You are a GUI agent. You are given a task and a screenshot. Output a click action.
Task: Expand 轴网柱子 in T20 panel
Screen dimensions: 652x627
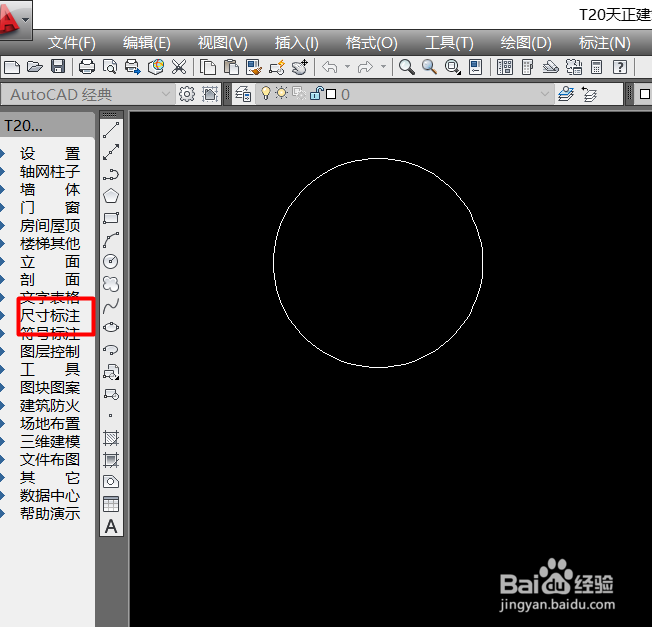click(x=49, y=171)
